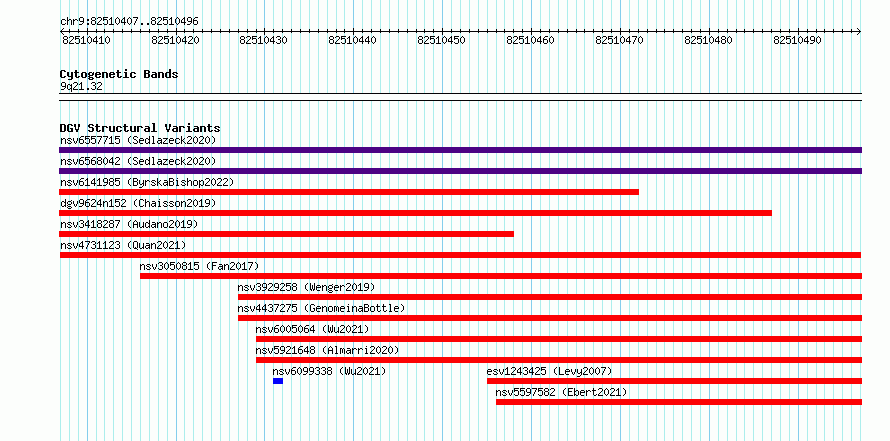Open nsv3929258 (Wenger2019) variant
The width and height of the screenshot is (890, 441).
coord(307,287)
